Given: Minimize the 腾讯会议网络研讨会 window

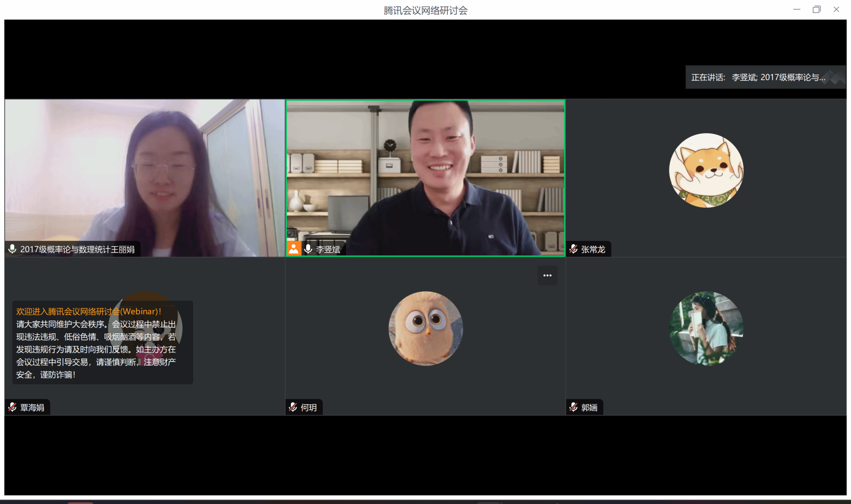Looking at the screenshot, I should [797, 10].
